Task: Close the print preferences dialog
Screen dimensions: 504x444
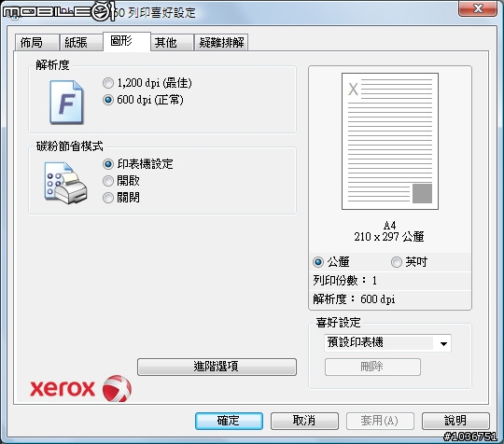Action: tap(478, 8)
